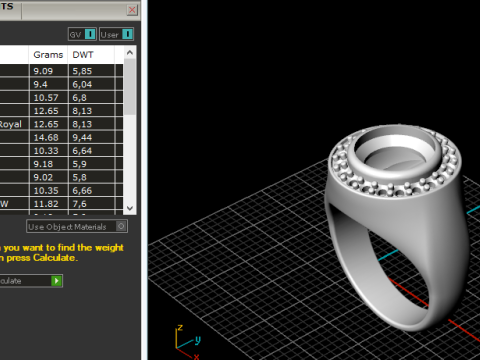Click the DWT column header
Image resolution: width=480 pixels, height=360 pixels.
[x=91, y=55]
